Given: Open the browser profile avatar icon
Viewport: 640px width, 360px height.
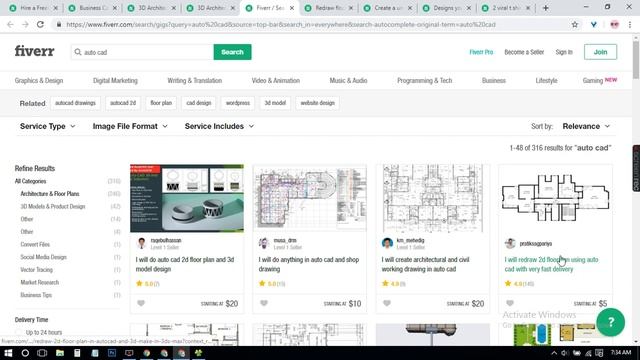Looking at the screenshot, I should (614, 24).
